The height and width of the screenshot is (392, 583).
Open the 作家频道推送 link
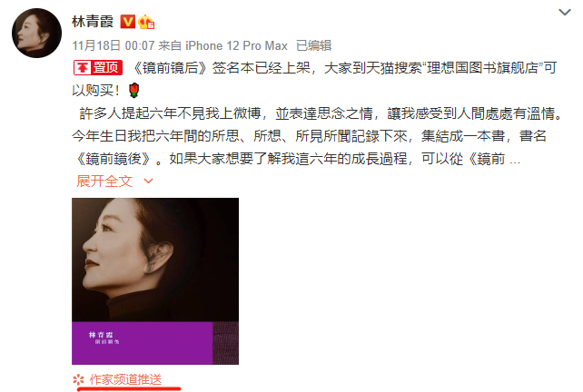pyautogui.click(x=125, y=379)
